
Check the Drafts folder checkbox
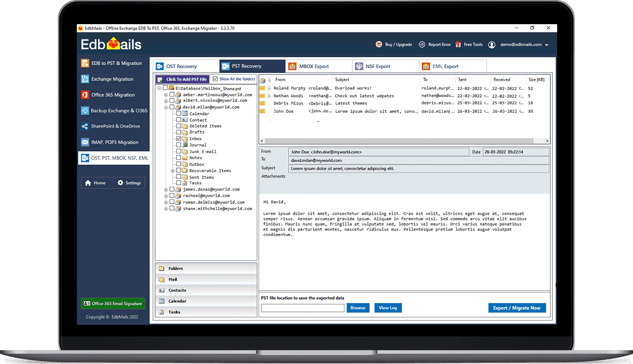[179, 132]
